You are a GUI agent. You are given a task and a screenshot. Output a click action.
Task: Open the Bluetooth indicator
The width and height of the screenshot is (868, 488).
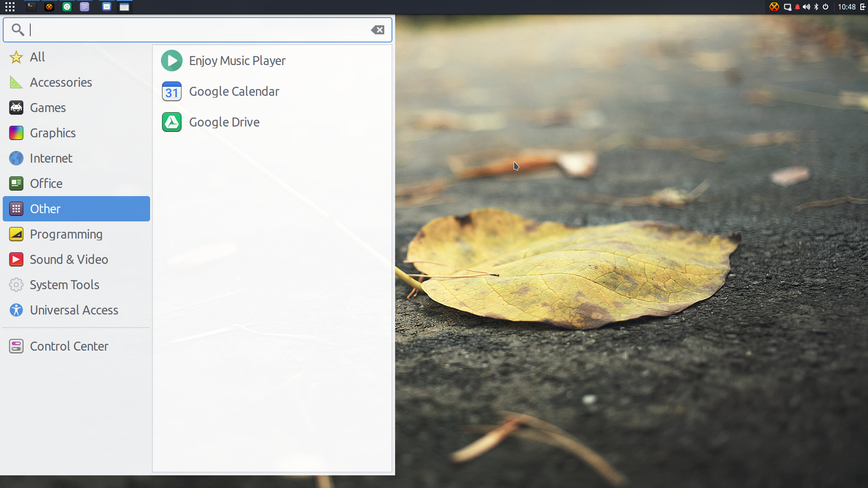click(x=816, y=7)
